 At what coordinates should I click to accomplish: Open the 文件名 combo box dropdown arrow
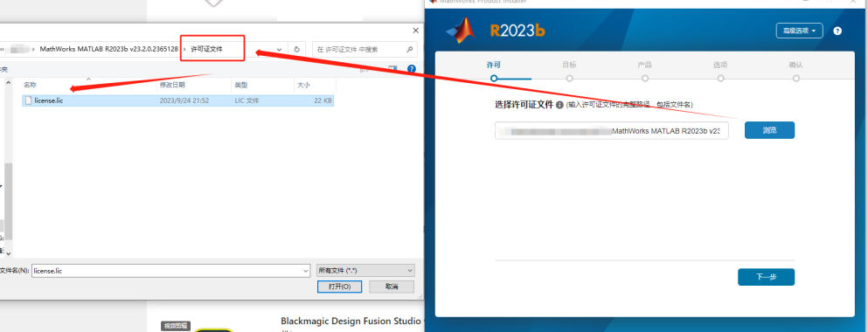(x=306, y=271)
